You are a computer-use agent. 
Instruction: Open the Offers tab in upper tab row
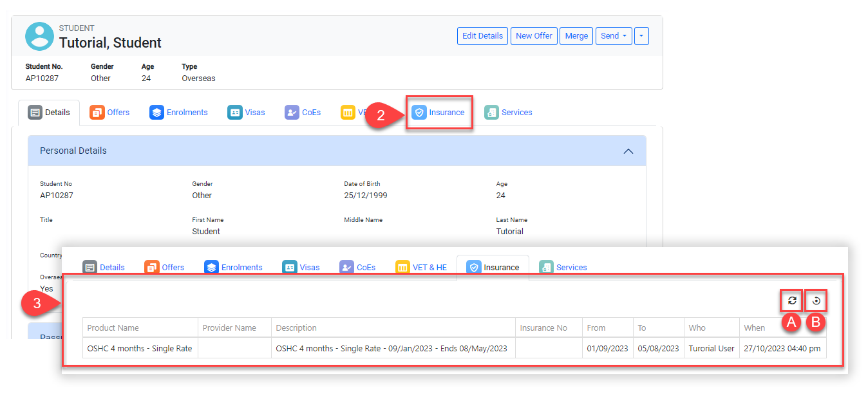click(110, 113)
